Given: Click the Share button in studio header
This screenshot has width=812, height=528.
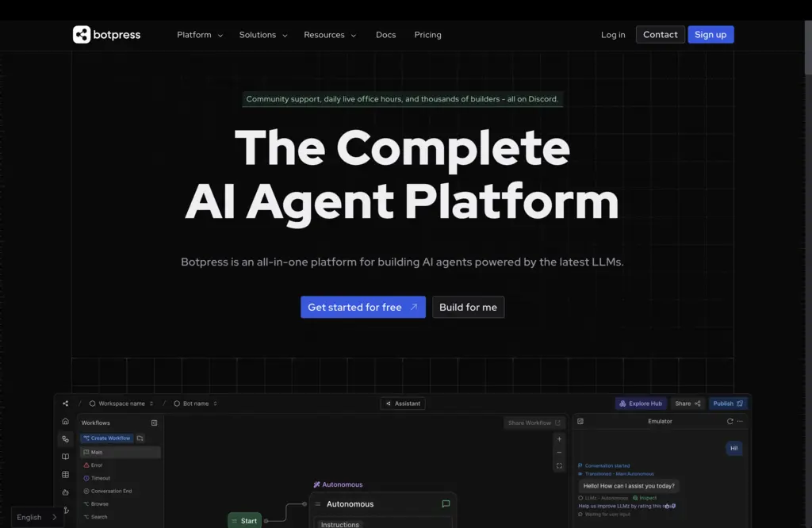Looking at the screenshot, I should pos(688,404).
